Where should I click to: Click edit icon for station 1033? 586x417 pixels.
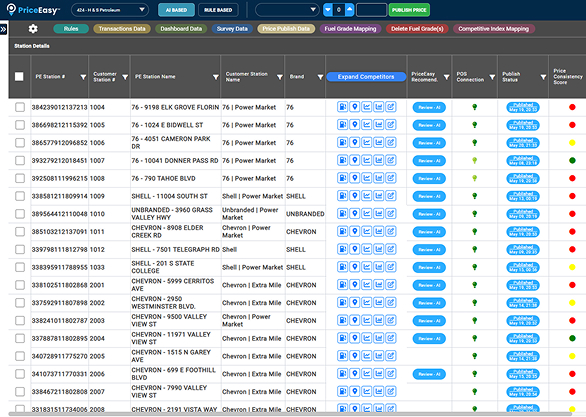click(391, 267)
